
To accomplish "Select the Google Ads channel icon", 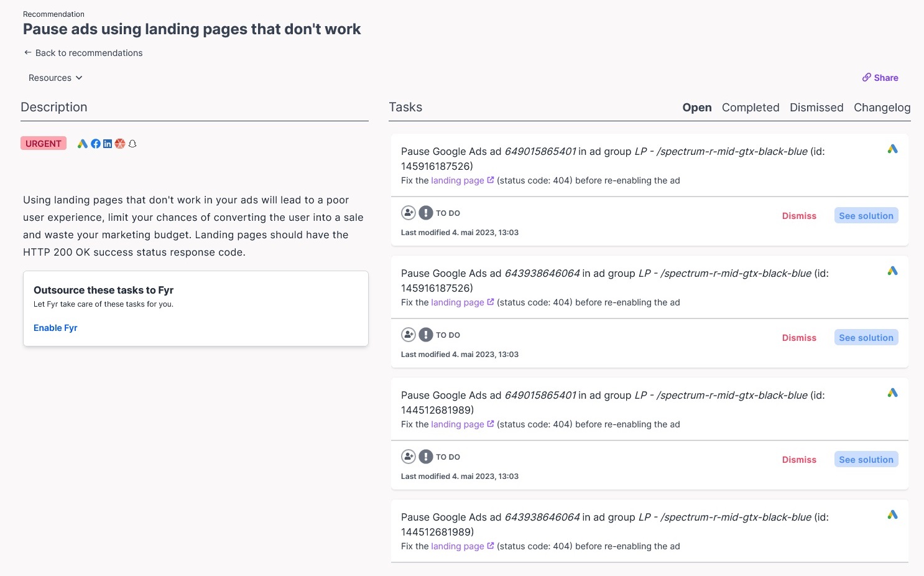I will 83,143.
